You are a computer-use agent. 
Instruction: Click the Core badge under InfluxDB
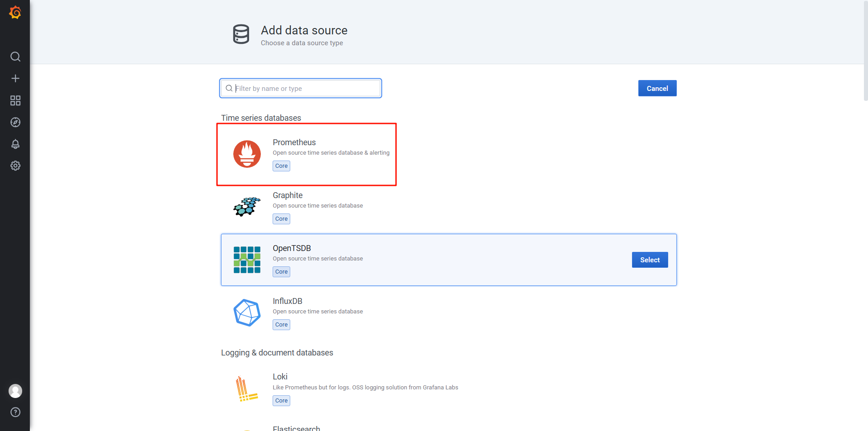(281, 325)
